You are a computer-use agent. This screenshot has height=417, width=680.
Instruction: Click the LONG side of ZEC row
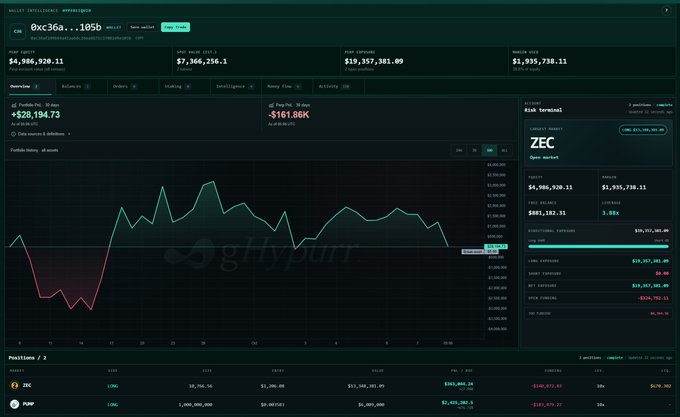(x=112, y=386)
